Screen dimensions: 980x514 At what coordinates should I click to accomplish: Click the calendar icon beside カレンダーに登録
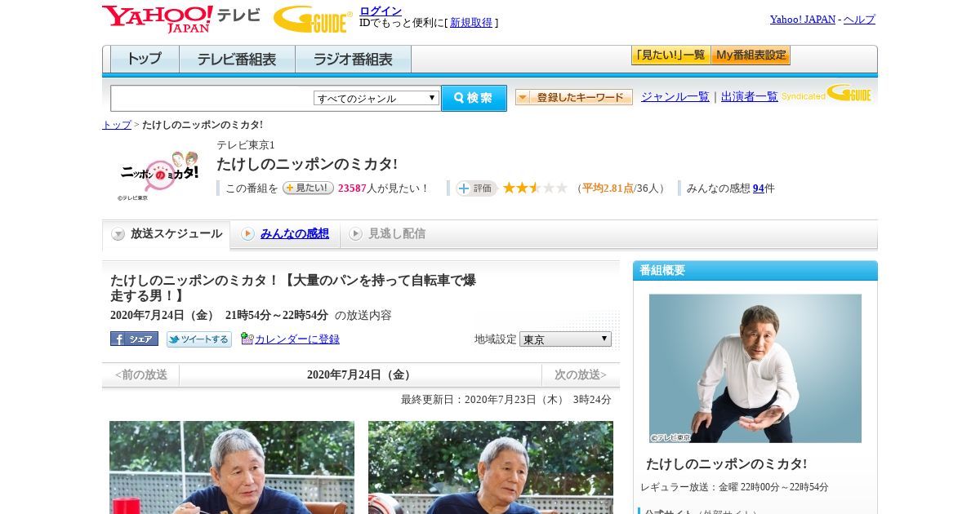point(247,339)
